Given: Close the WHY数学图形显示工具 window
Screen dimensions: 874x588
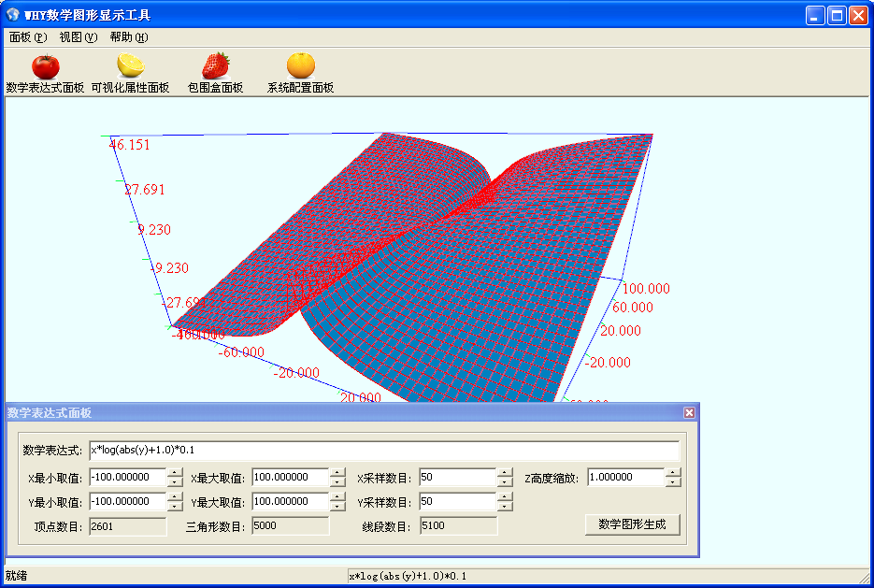Looking at the screenshot, I should (x=858, y=15).
